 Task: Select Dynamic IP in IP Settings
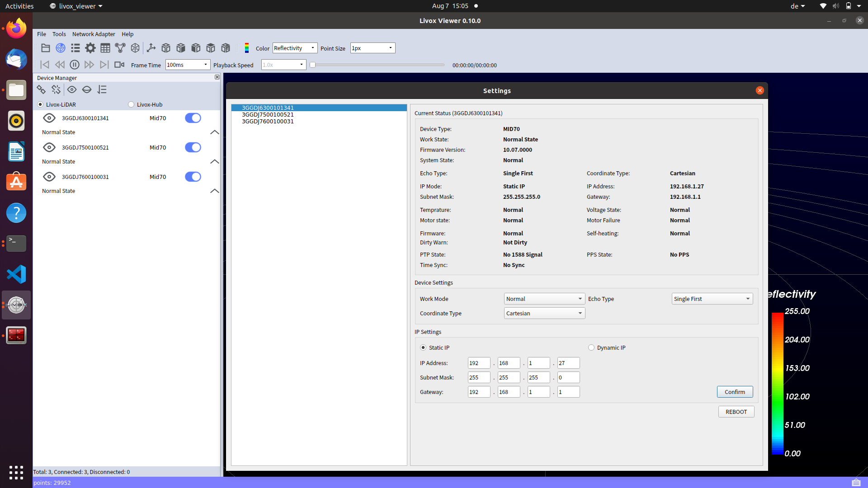tap(591, 347)
